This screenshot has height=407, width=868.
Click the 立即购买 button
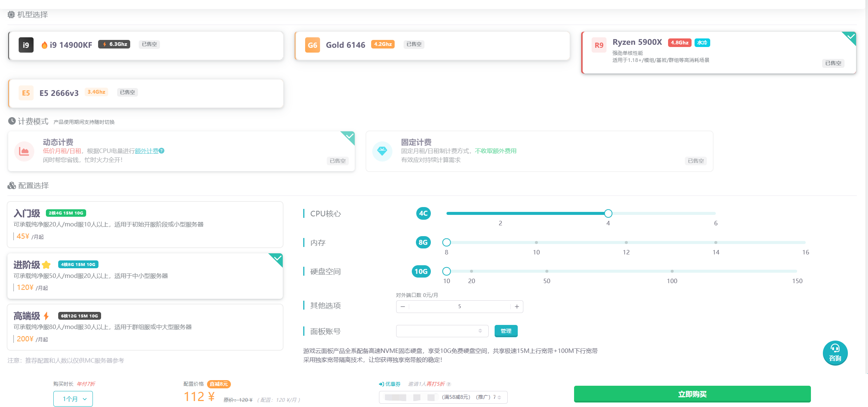(x=692, y=394)
